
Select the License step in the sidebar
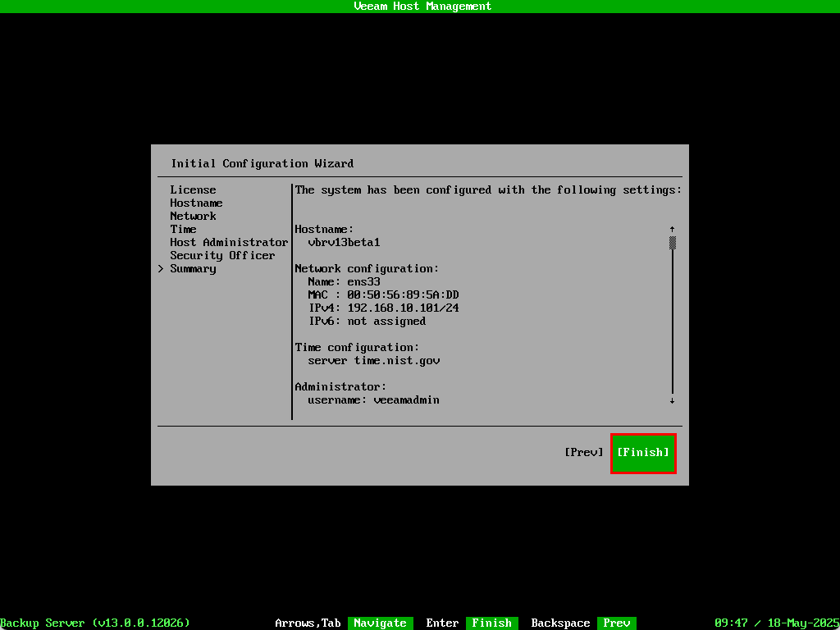(193, 189)
